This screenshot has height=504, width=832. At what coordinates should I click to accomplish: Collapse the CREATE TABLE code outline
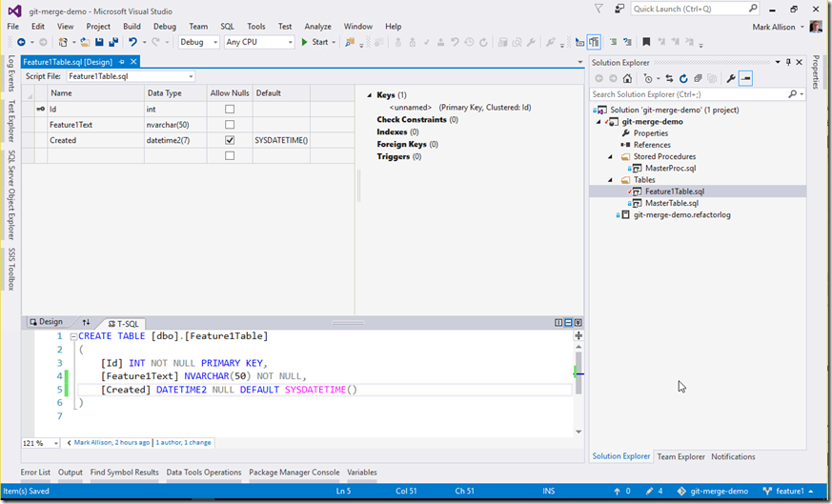tap(73, 336)
